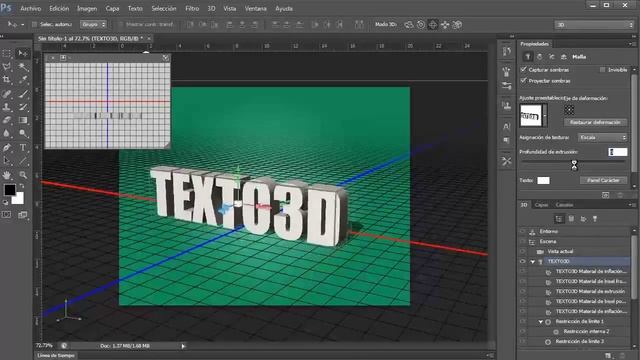Enable the Invisible checkbox

(x=602, y=70)
